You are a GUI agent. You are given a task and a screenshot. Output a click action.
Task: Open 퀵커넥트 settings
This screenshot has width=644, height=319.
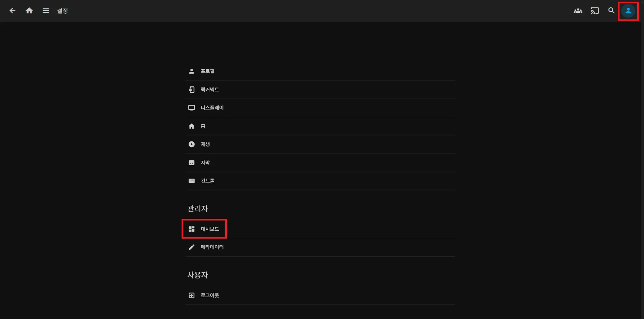(210, 89)
